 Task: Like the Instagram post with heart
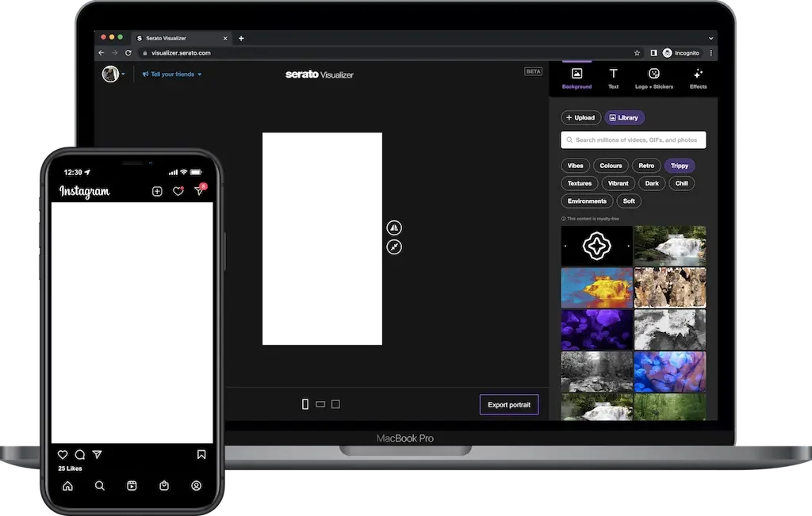pyautogui.click(x=63, y=454)
